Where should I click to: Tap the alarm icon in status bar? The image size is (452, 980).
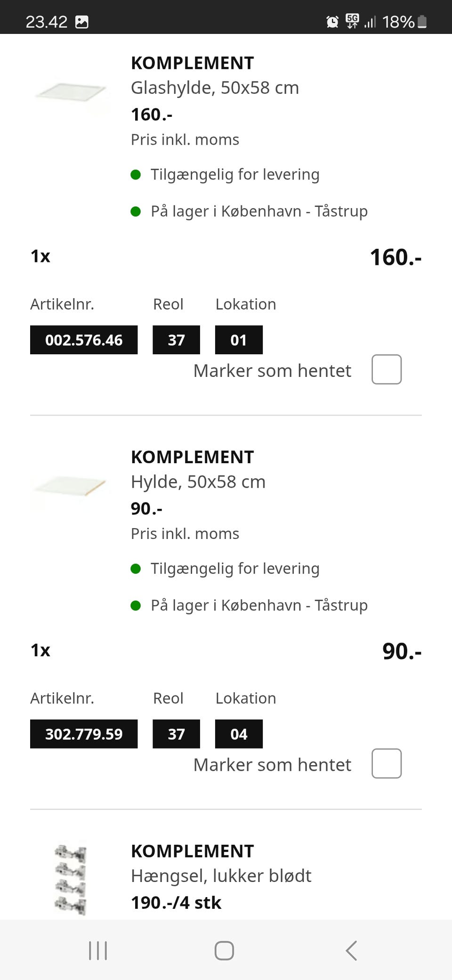point(332,22)
